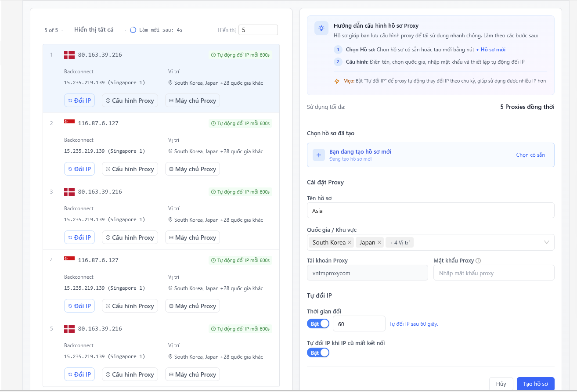Click the Denmark flag on proxy 1

(x=69, y=55)
